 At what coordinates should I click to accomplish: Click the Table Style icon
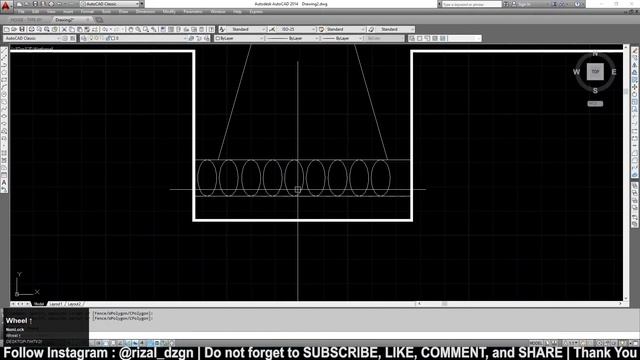pyautogui.click(x=321, y=29)
